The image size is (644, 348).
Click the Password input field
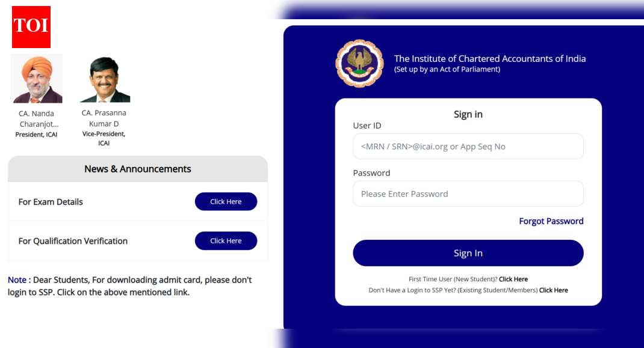coord(468,194)
